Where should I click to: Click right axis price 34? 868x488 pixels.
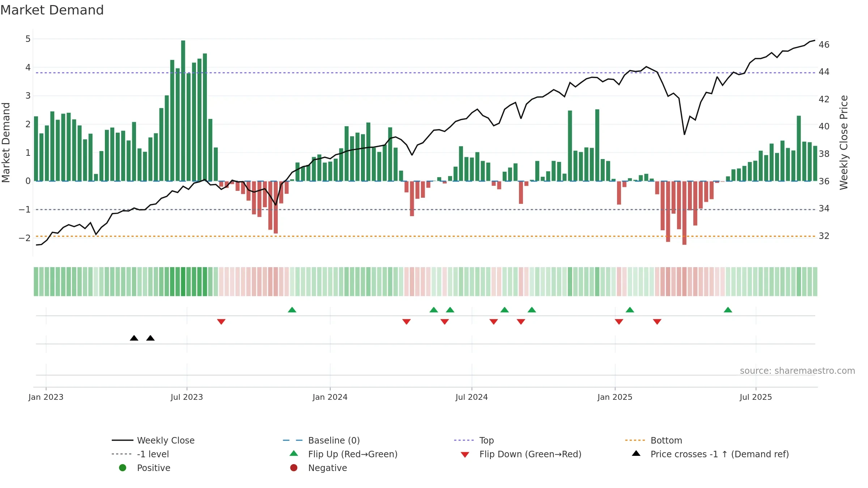[x=824, y=208]
